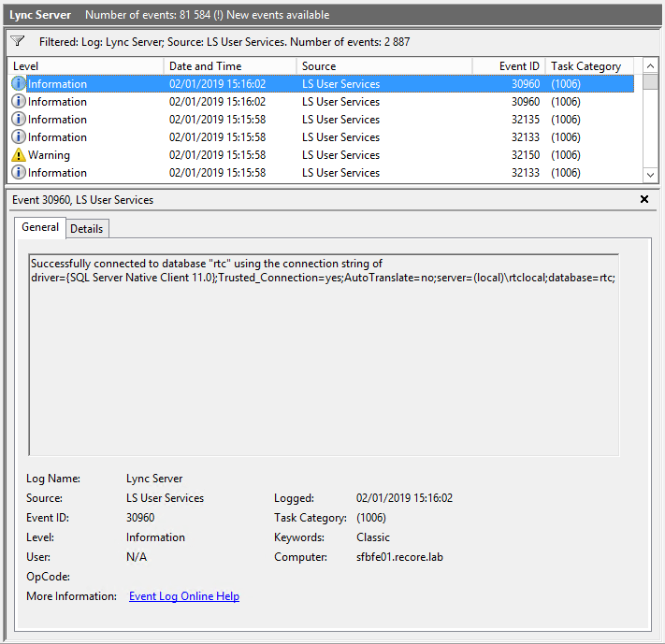Click the Event ID value 30960 in details
665x644 pixels.
coord(140,518)
